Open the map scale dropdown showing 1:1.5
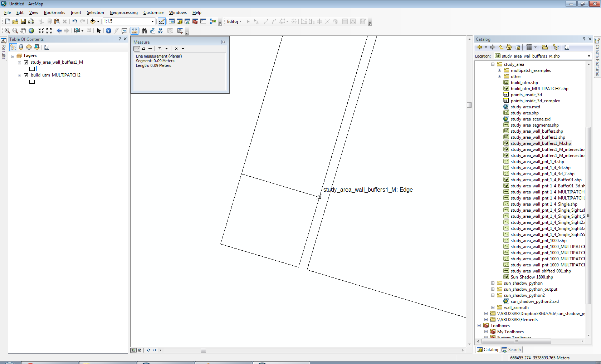The height and width of the screenshot is (364, 601). pyautogui.click(x=153, y=21)
